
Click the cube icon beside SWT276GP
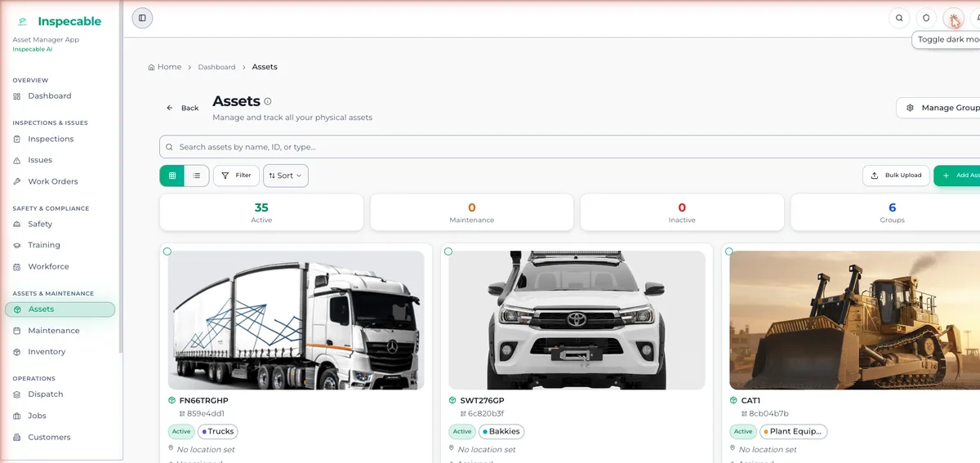pos(452,401)
